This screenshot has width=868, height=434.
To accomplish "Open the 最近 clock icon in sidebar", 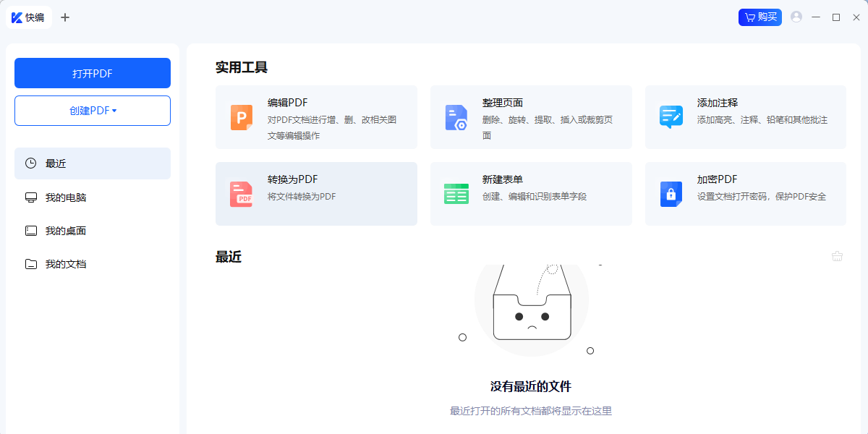I will pyautogui.click(x=30, y=163).
